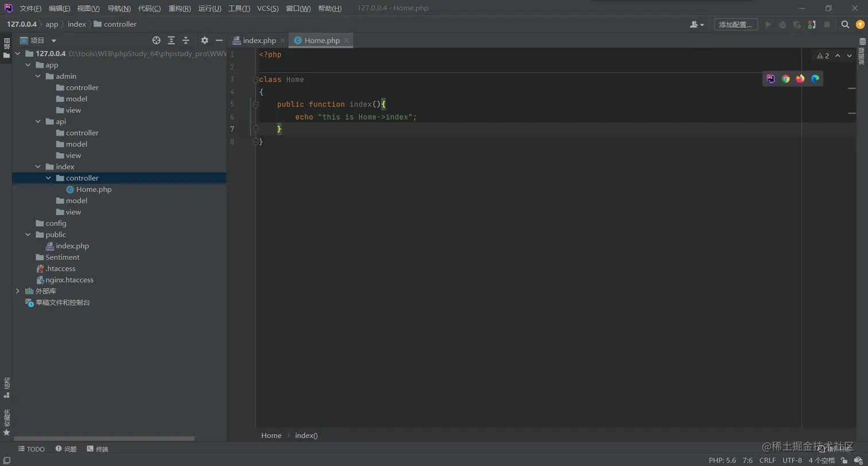Go to previous highlighted problem arrow

pos(838,56)
